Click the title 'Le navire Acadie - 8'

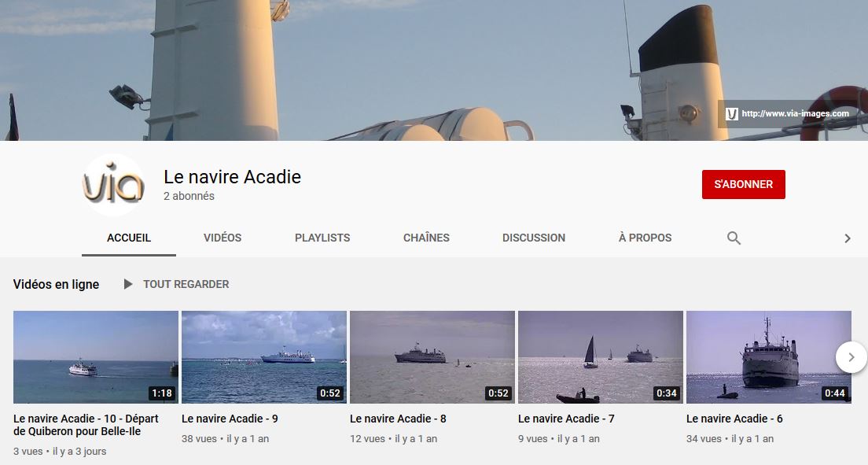pos(398,419)
